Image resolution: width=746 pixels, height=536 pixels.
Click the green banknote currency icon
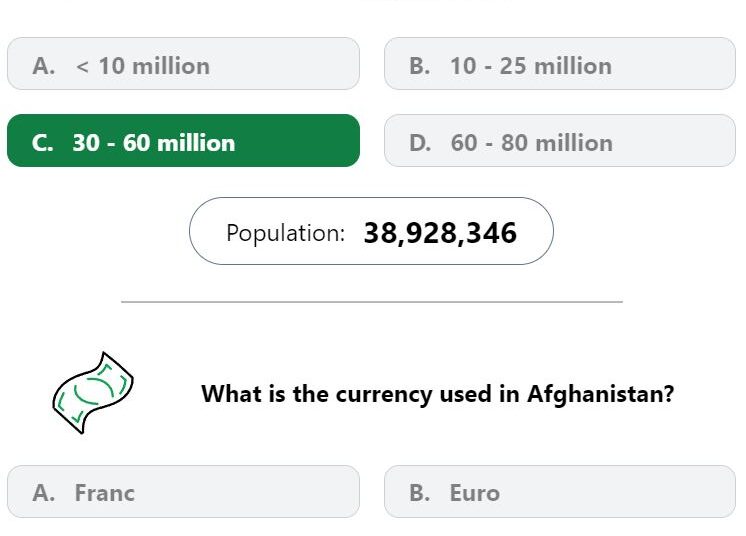point(93,393)
